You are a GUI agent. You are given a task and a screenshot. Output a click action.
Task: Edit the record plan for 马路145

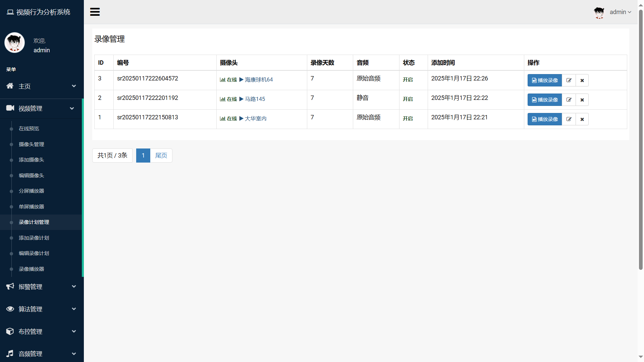[x=569, y=100]
